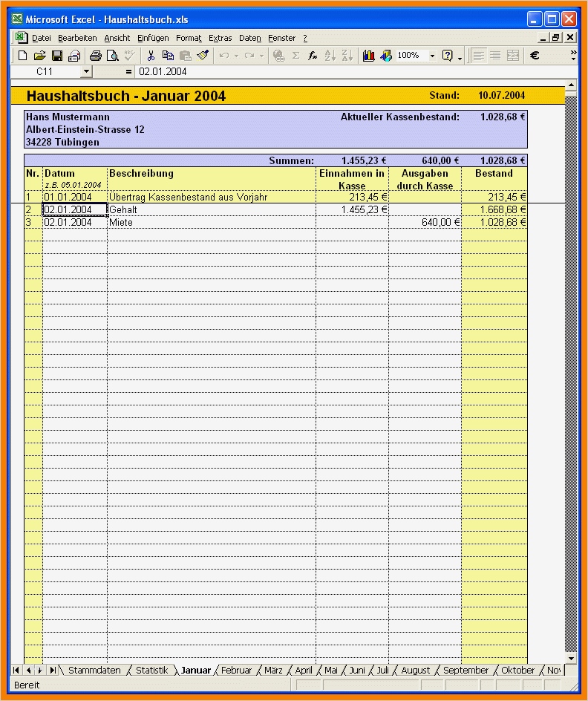Select the Format Painter brush
Screen dimensions: 588x701
(203, 56)
